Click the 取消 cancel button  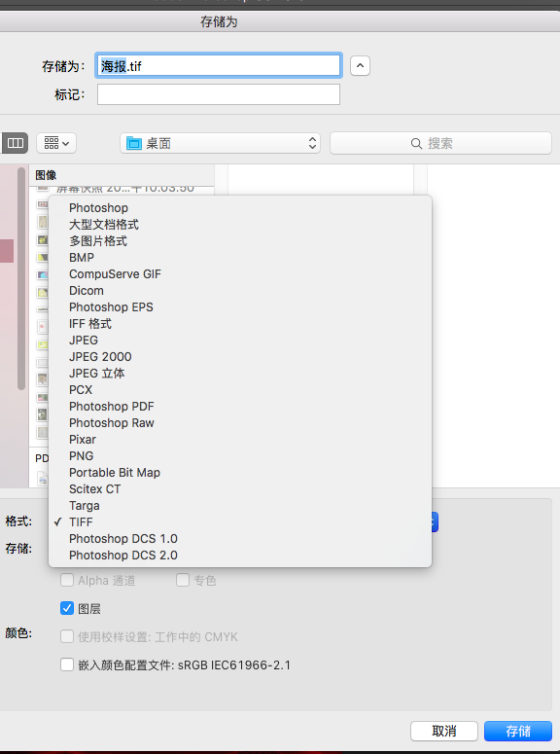[x=444, y=731]
